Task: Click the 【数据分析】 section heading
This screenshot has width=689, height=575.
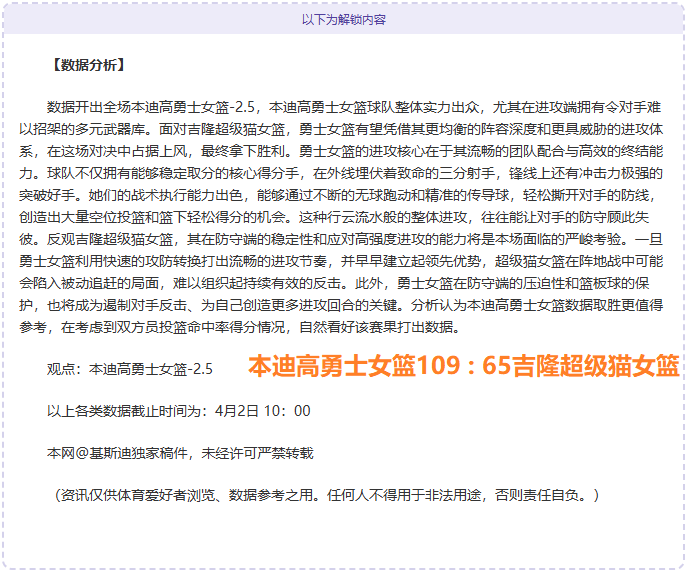Action: [87, 66]
